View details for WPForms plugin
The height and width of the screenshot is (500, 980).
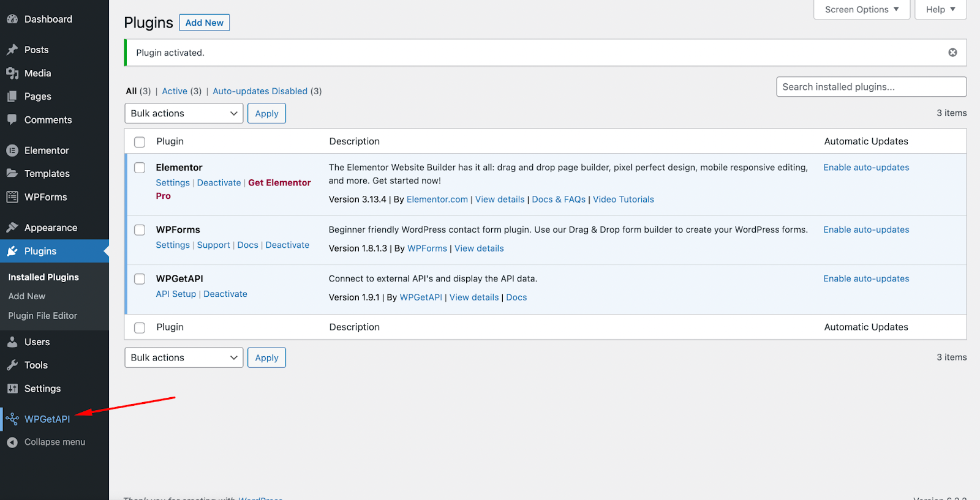pyautogui.click(x=479, y=248)
